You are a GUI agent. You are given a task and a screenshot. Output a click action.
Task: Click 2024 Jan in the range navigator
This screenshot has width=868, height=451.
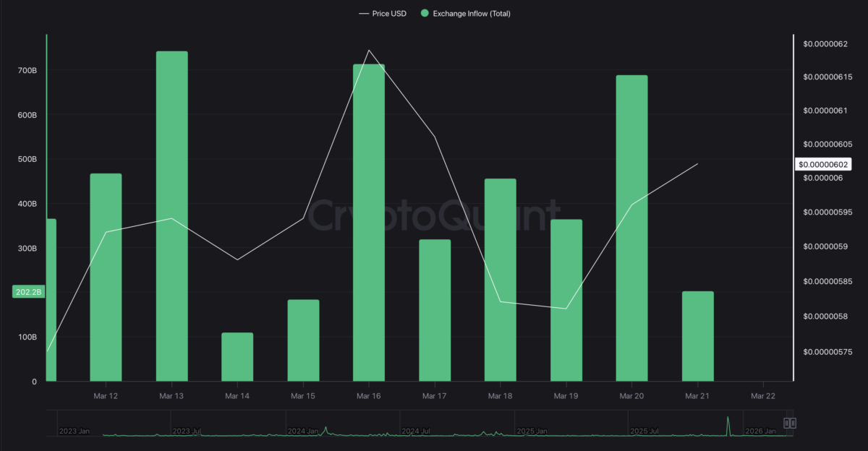click(303, 431)
